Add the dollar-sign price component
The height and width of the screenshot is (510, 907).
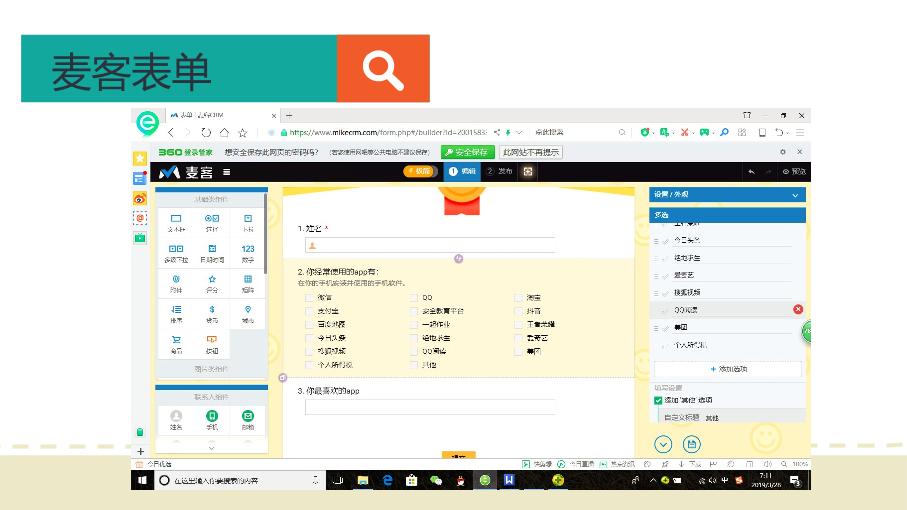pyautogui.click(x=212, y=314)
